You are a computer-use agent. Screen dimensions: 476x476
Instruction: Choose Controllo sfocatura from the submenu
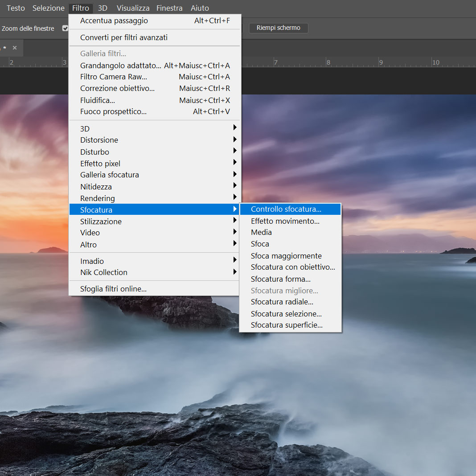coord(286,209)
